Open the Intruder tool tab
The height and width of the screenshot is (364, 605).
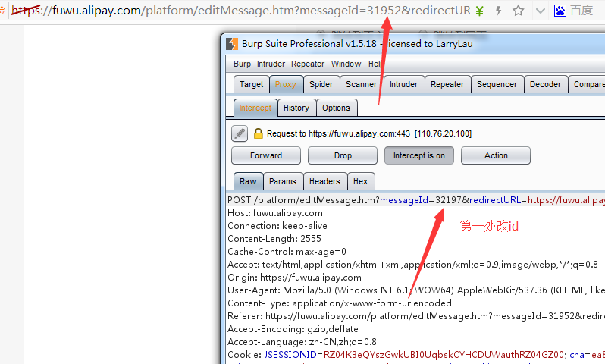coord(403,84)
